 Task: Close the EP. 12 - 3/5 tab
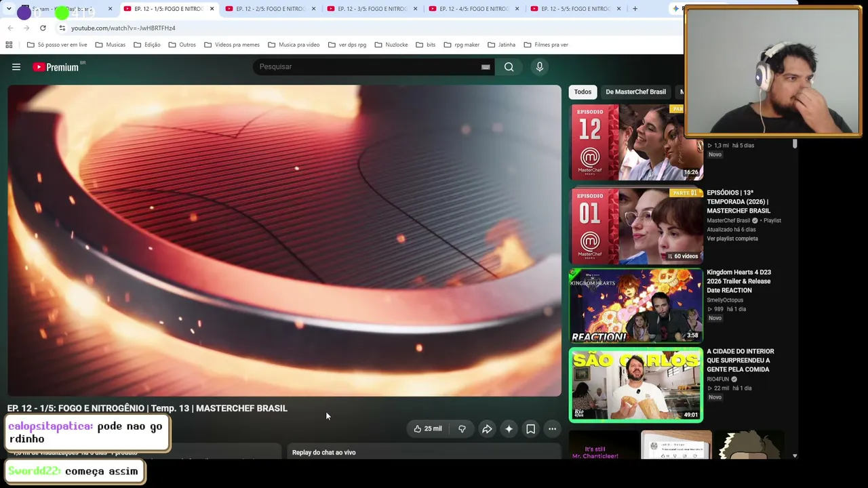[x=415, y=9]
